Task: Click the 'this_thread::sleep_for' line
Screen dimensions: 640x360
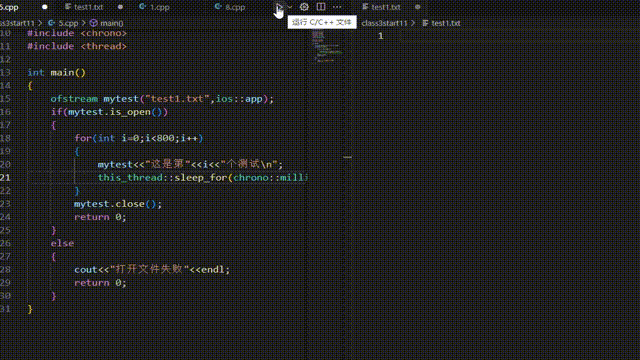Action: coord(203,178)
